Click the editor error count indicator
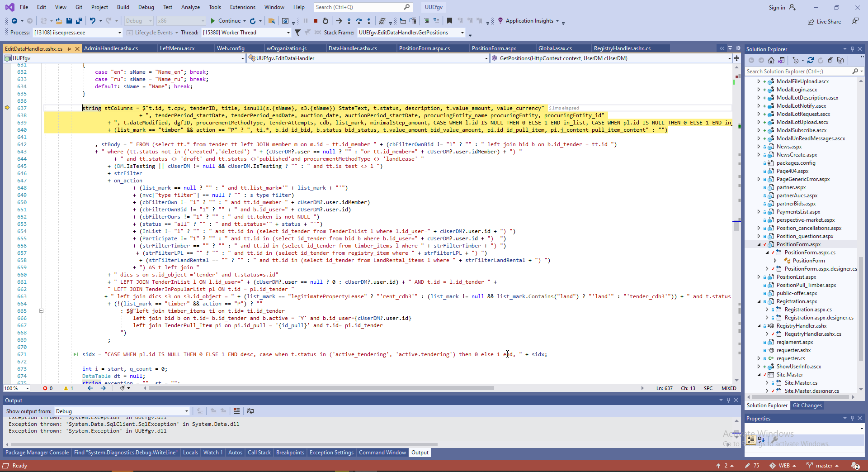 point(48,388)
